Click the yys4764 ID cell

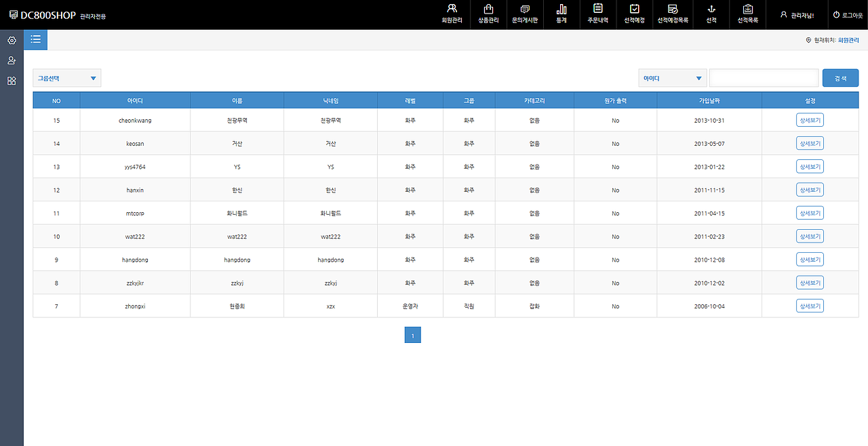135,166
